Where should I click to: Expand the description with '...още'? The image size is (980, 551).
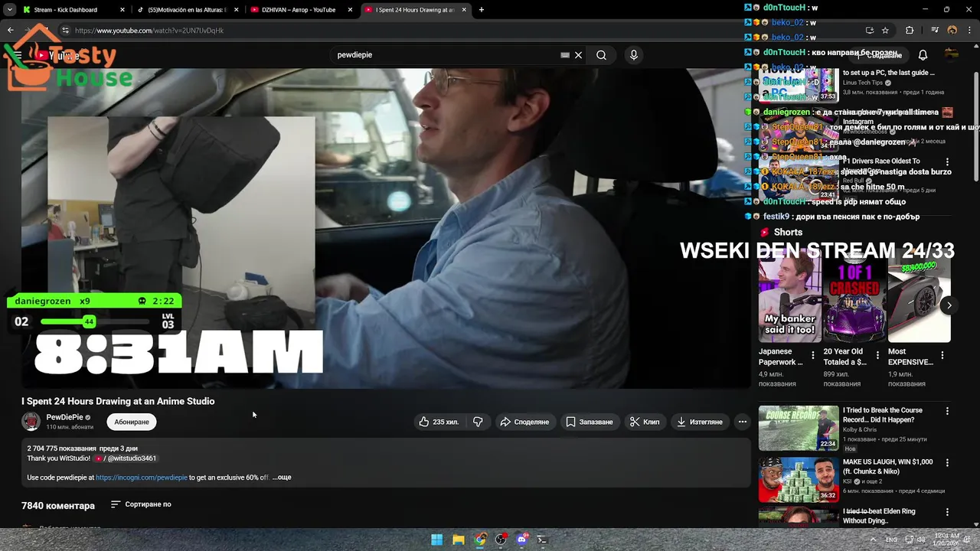coord(282,478)
